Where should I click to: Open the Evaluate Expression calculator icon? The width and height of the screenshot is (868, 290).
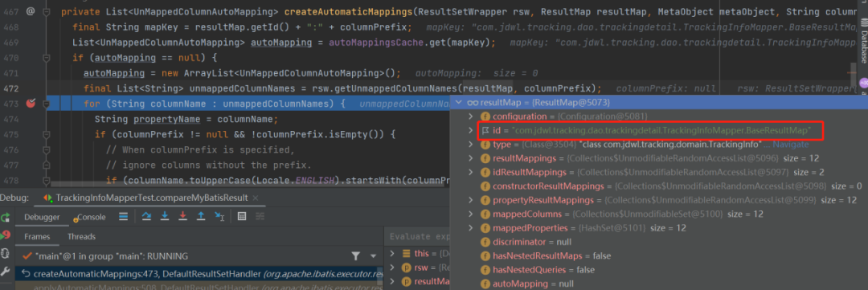(x=242, y=216)
